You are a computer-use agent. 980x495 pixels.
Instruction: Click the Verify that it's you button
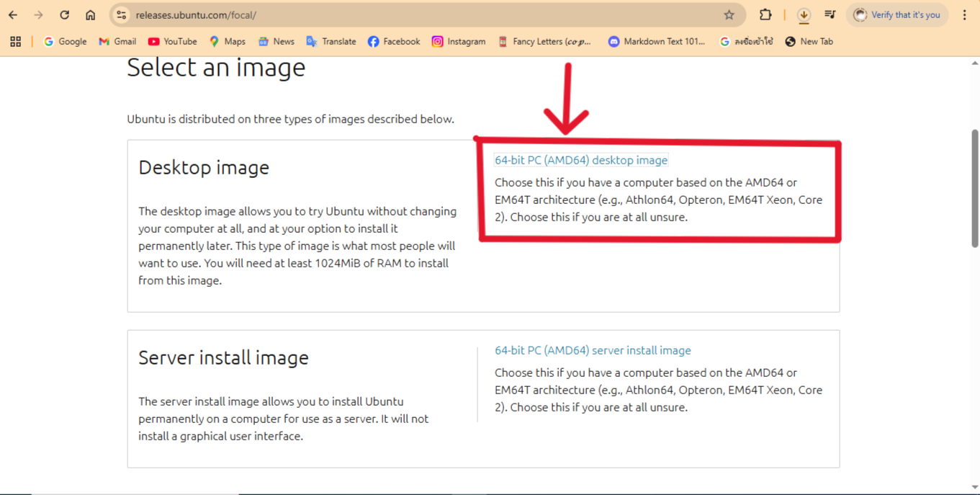click(896, 15)
